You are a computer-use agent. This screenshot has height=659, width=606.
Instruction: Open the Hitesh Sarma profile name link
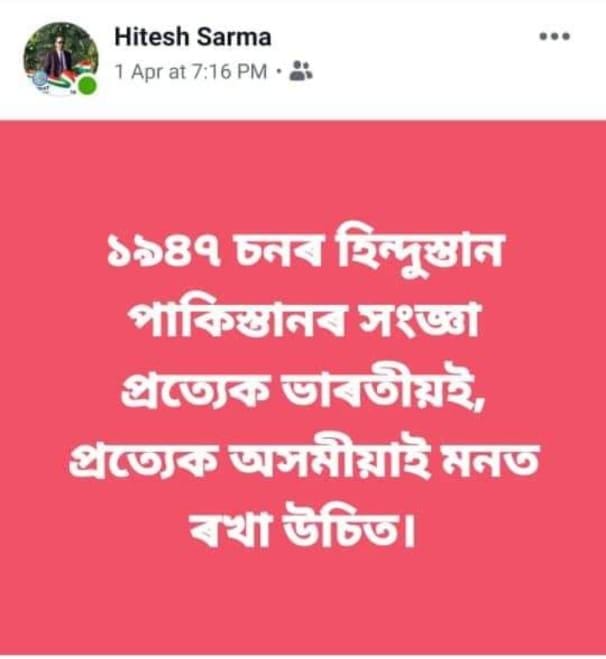pyautogui.click(x=193, y=37)
